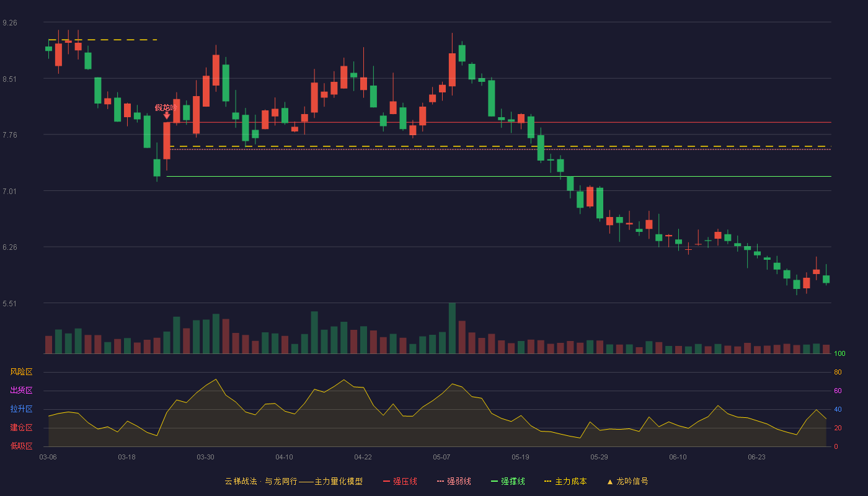This screenshot has height=496, width=868.
Task: Click the red candlestick below the 假龙吟 arrow
Action: [167, 141]
